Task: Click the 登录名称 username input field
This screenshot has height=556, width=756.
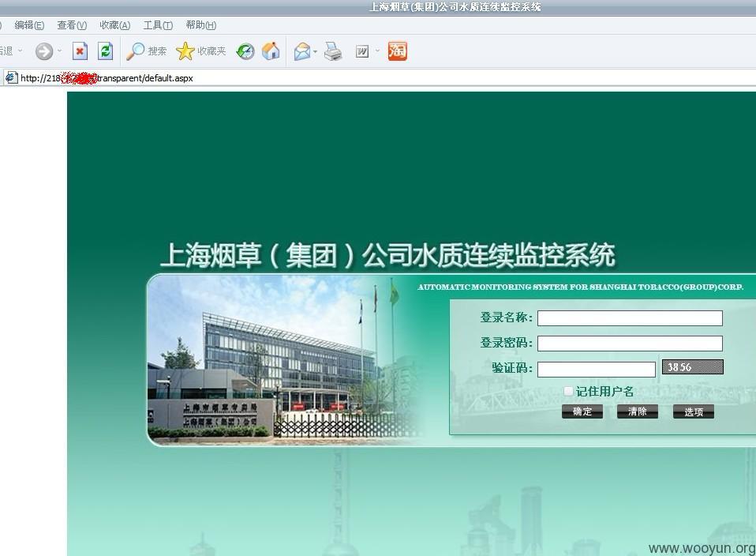Action: click(630, 318)
